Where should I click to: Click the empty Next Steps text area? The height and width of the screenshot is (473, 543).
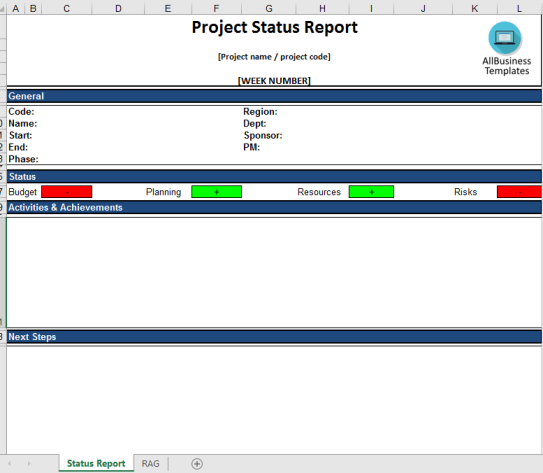point(274,400)
